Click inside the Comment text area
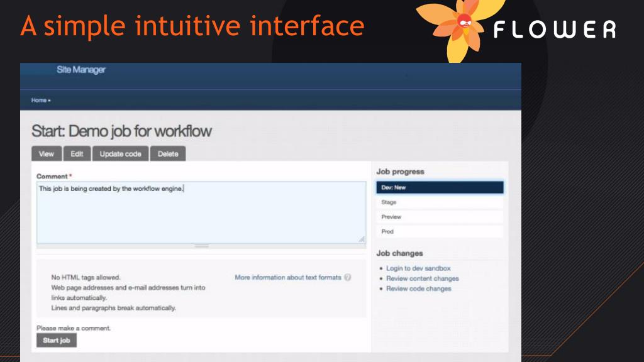The image size is (644, 362). [201, 212]
